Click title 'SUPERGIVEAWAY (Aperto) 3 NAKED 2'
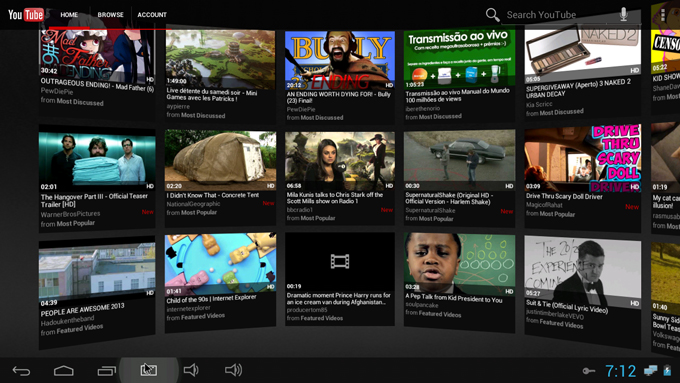 point(579,86)
